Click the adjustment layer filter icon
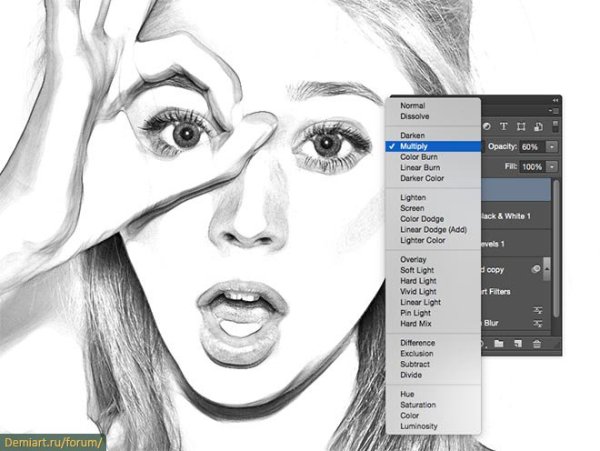The height and width of the screenshot is (451, 600). pos(489,126)
